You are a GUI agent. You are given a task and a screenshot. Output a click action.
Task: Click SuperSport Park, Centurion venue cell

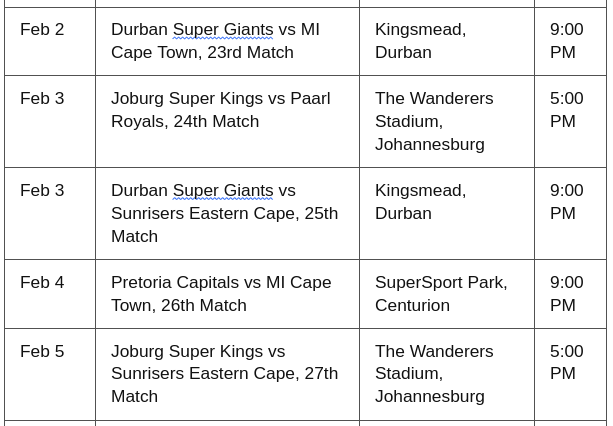pos(447,294)
